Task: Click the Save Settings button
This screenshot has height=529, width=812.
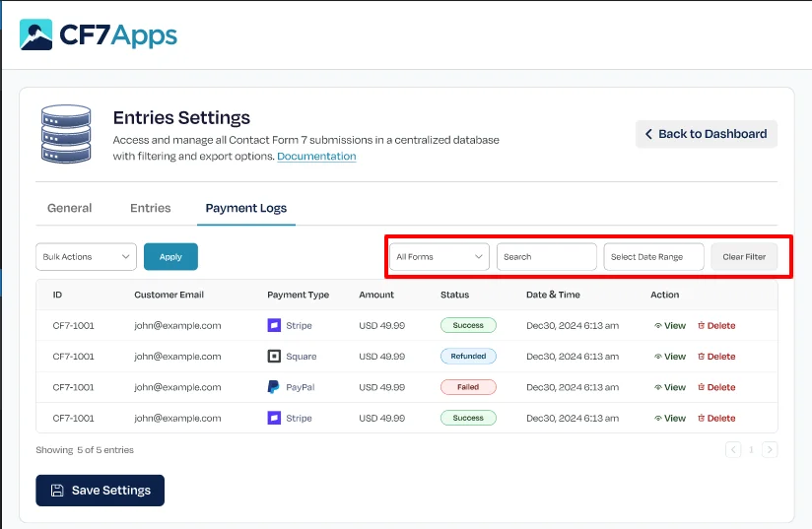Action: click(100, 491)
